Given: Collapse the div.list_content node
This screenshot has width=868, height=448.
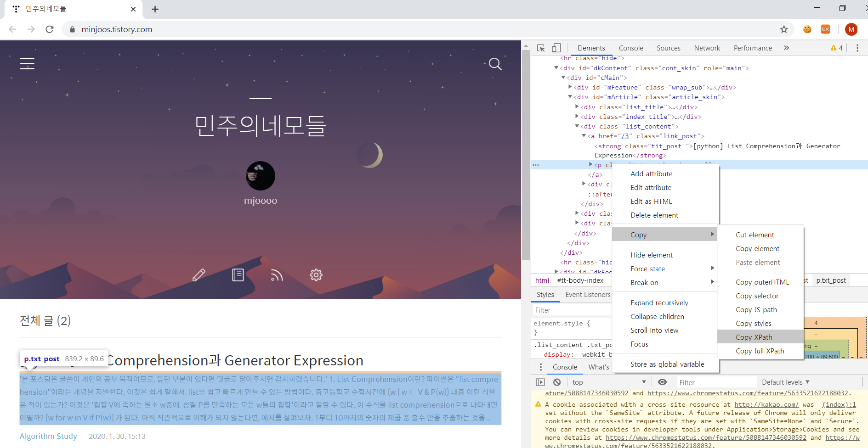Looking at the screenshot, I should pos(577,126).
